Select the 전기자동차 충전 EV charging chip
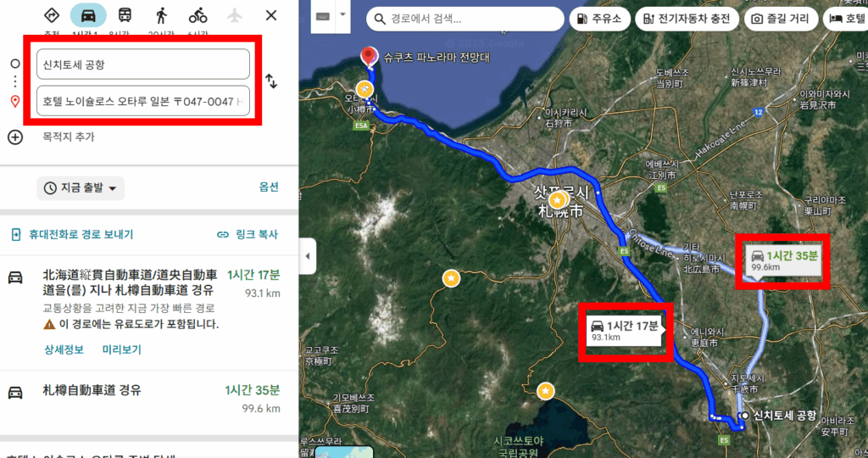Image resolution: width=868 pixels, height=458 pixels. [x=687, y=19]
